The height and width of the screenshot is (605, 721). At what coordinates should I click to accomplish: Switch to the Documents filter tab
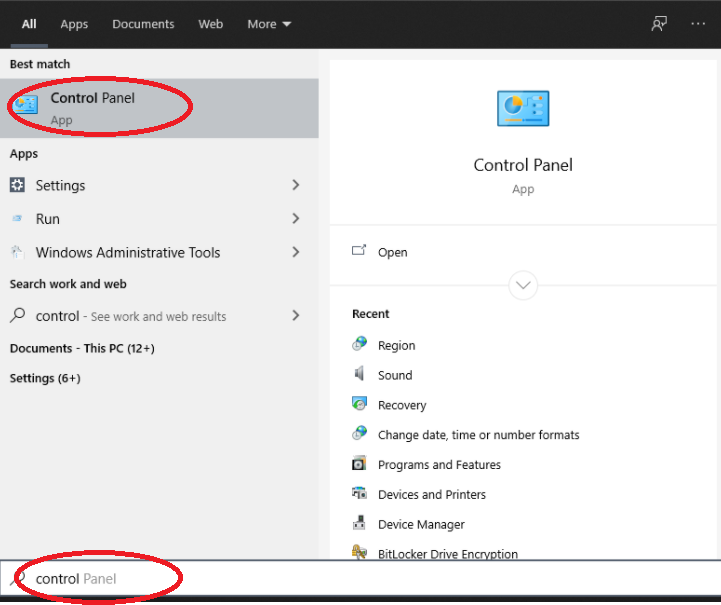tap(143, 24)
